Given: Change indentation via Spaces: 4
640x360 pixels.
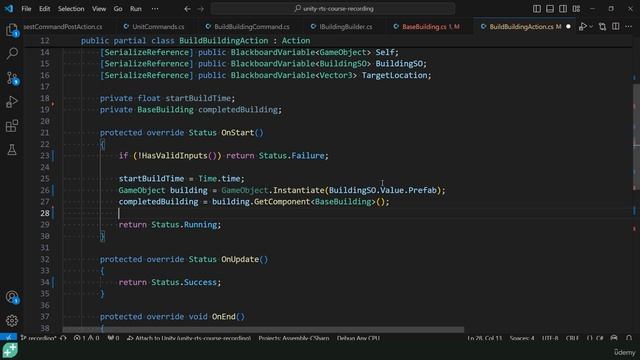Looking at the screenshot, I should 522,338.
